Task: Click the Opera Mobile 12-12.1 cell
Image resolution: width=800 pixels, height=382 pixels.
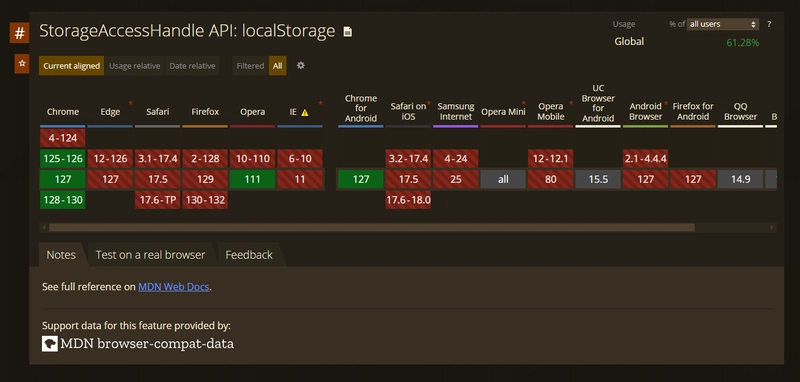Action: 551,159
